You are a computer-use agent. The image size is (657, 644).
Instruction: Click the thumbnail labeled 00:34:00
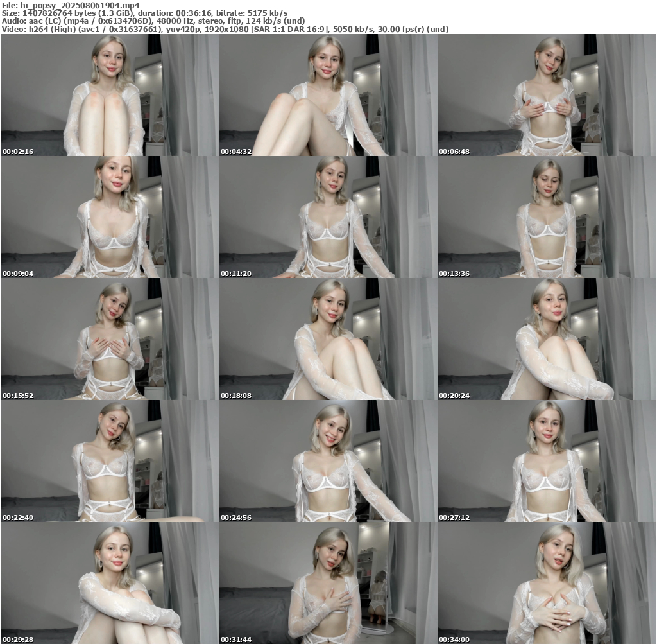tap(547, 583)
